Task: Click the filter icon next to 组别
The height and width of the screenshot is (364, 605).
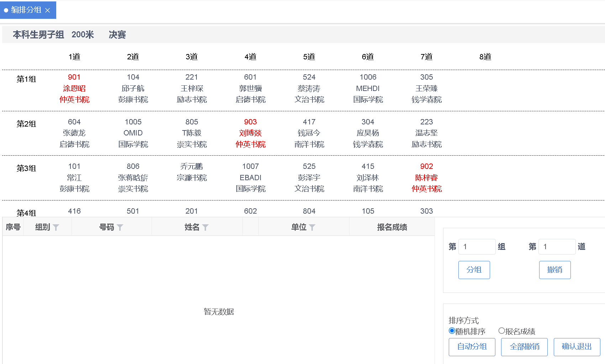Action: tap(56, 227)
